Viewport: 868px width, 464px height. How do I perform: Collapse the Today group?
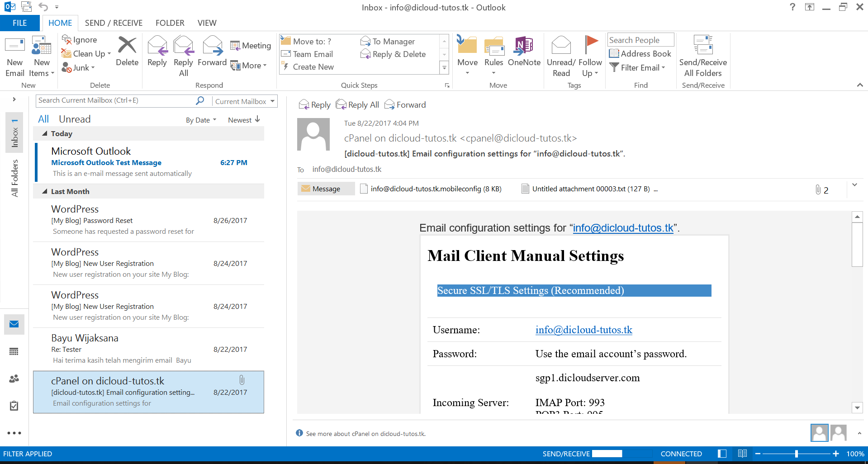point(45,133)
